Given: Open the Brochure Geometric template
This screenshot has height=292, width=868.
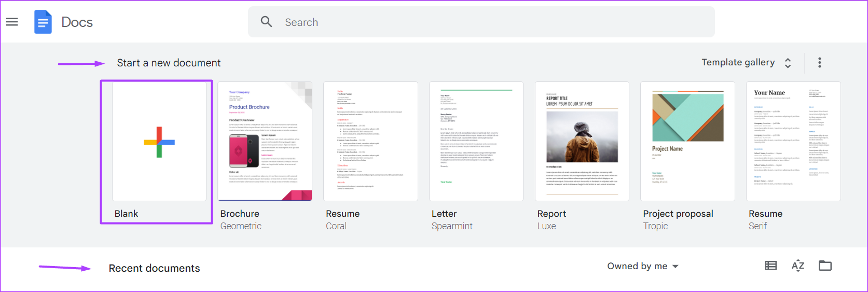Looking at the screenshot, I should (265, 141).
